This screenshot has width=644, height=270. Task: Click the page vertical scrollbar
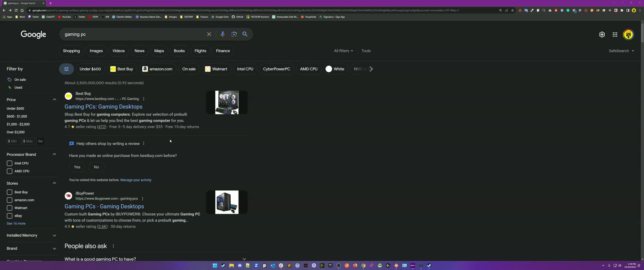click(642, 34)
